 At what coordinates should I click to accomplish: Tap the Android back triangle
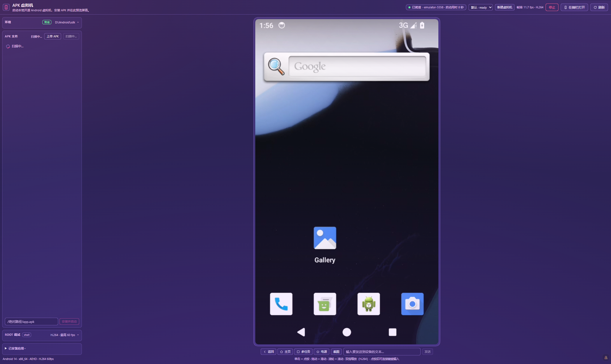click(301, 332)
